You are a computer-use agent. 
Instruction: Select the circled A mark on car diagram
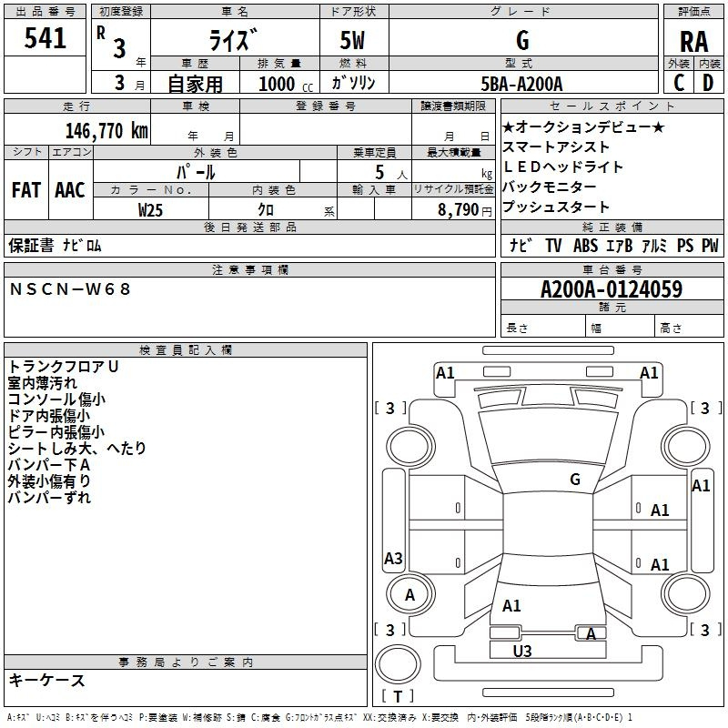409,594
